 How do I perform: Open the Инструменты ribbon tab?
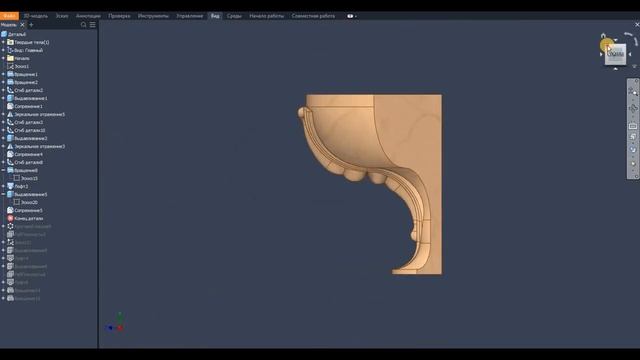point(153,16)
